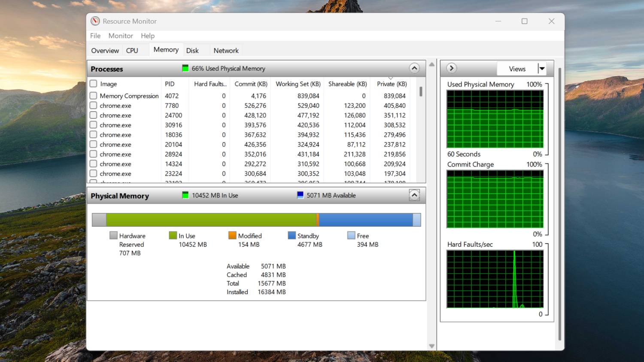This screenshot has width=644, height=362.
Task: Collapse the Physical Memory section chevron
Action: click(414, 195)
